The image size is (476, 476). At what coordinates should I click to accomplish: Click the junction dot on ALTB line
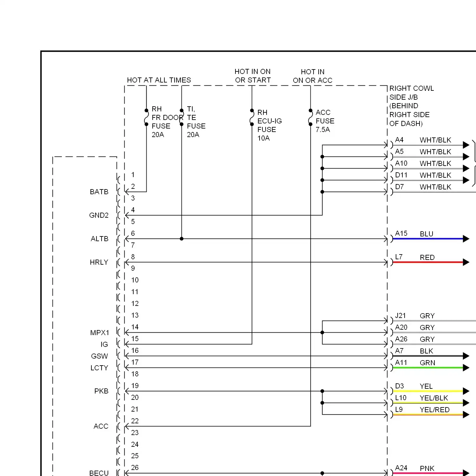(x=182, y=239)
